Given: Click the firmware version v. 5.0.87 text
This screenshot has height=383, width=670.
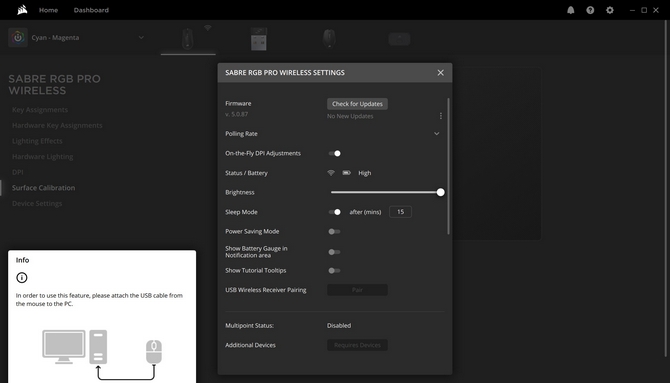Looking at the screenshot, I should [x=236, y=114].
